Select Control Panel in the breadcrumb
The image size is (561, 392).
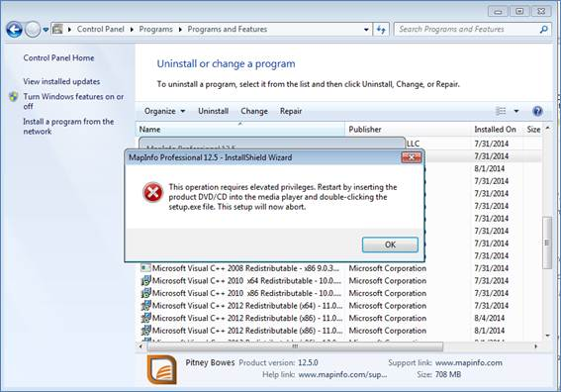coord(101,29)
